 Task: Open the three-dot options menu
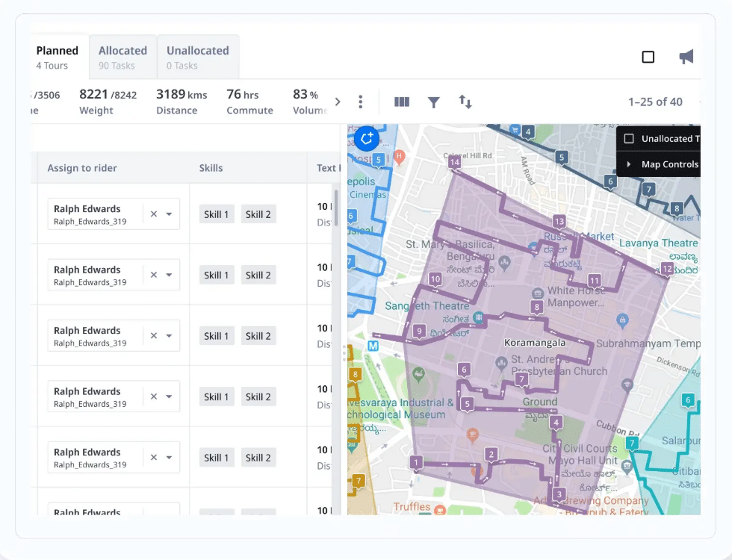pyautogui.click(x=361, y=101)
